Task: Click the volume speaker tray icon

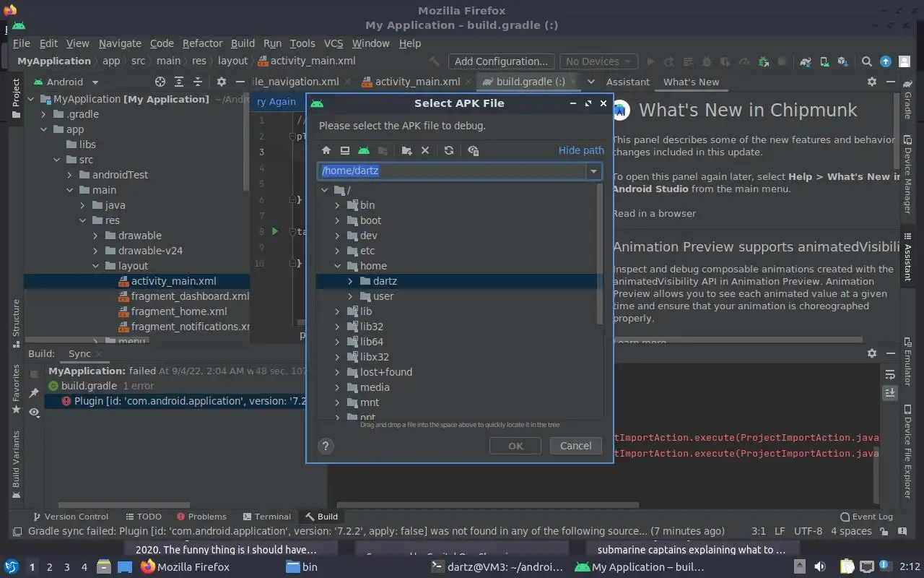Action: click(820, 567)
